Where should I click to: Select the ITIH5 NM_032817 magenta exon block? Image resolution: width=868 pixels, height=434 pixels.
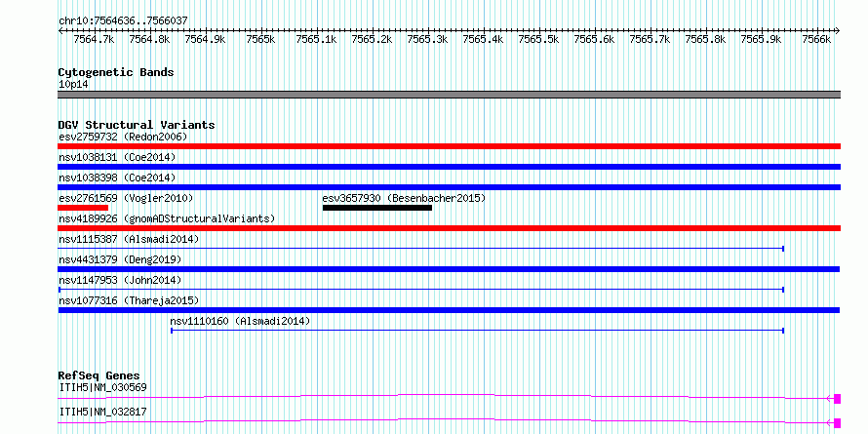pyautogui.click(x=838, y=423)
